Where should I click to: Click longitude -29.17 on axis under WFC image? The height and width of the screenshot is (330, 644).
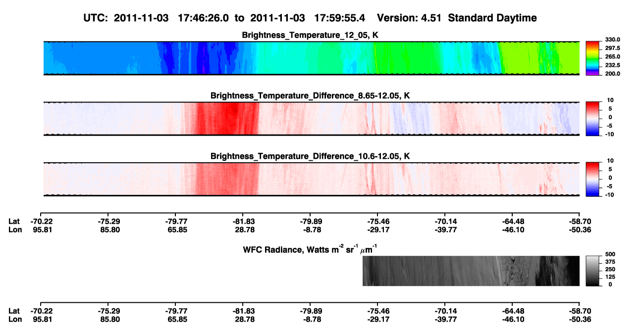[x=377, y=319]
